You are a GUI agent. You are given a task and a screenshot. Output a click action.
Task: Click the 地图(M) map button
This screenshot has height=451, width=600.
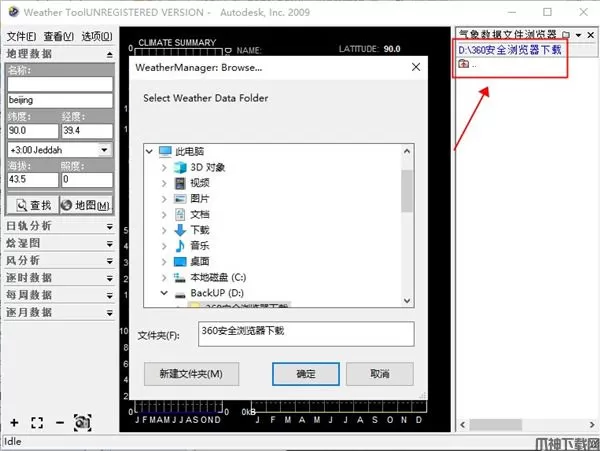pos(86,205)
